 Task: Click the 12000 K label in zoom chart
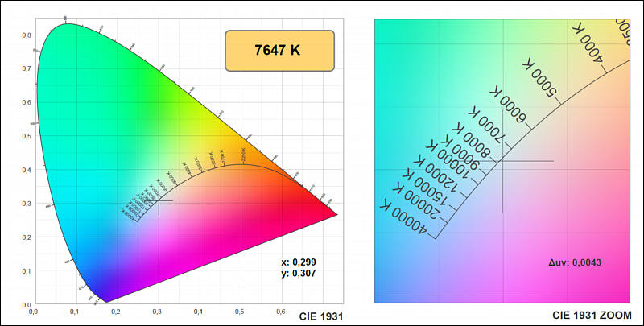(x=436, y=173)
